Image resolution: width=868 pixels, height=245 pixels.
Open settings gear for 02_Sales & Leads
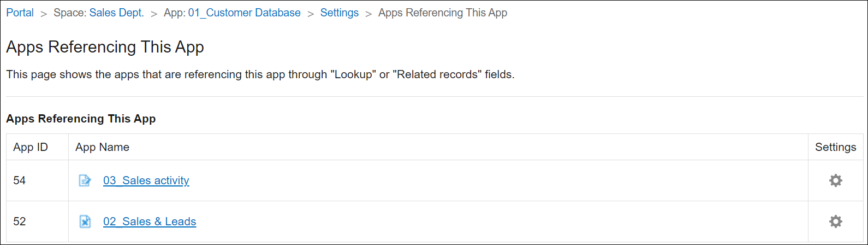835,221
